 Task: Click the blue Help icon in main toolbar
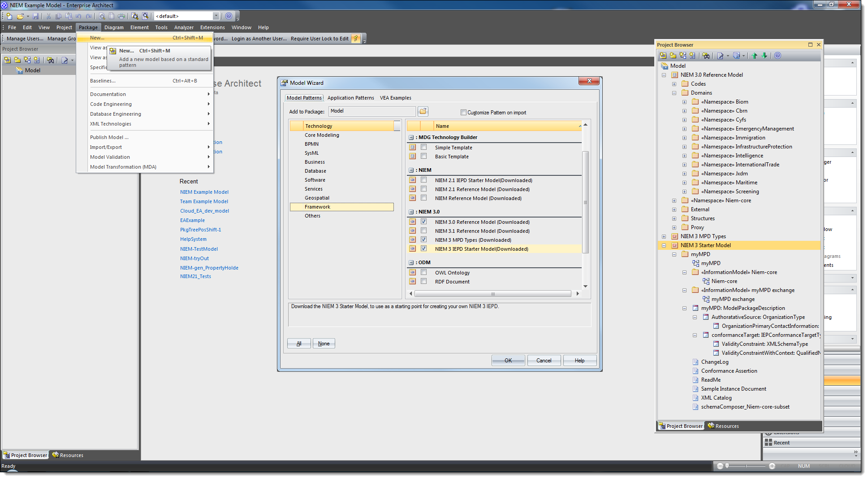tap(229, 16)
